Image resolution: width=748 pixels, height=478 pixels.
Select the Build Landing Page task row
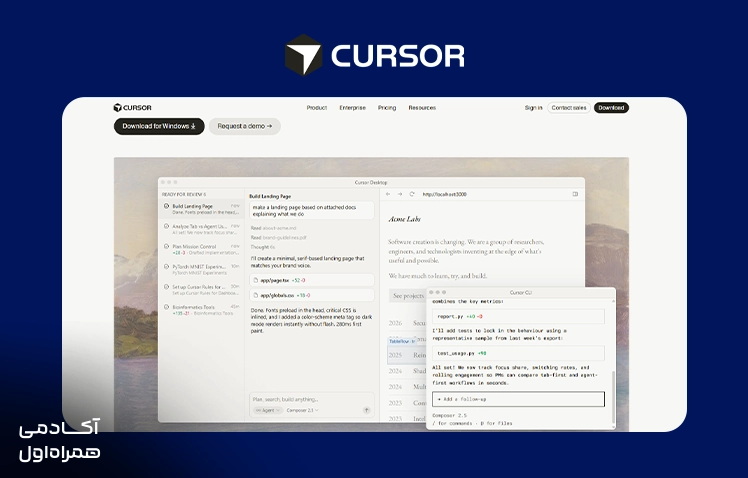[x=201, y=209]
